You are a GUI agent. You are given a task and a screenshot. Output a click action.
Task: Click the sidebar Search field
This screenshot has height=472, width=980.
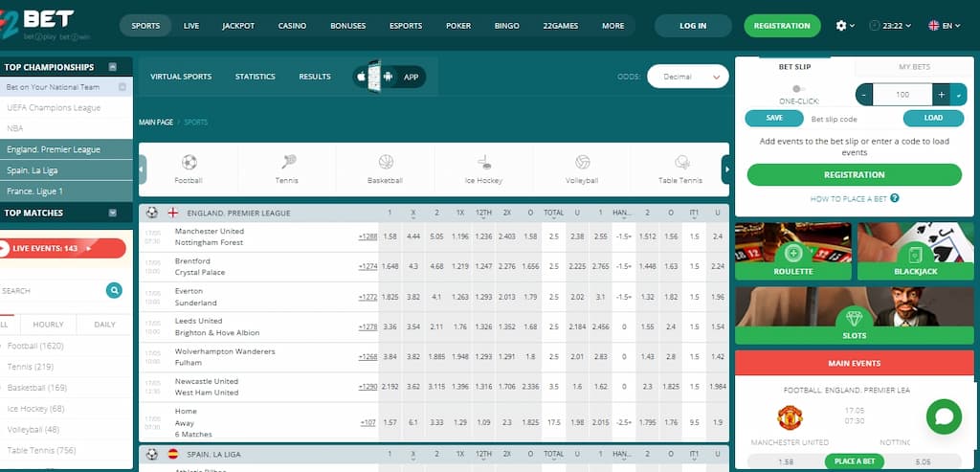click(54, 291)
